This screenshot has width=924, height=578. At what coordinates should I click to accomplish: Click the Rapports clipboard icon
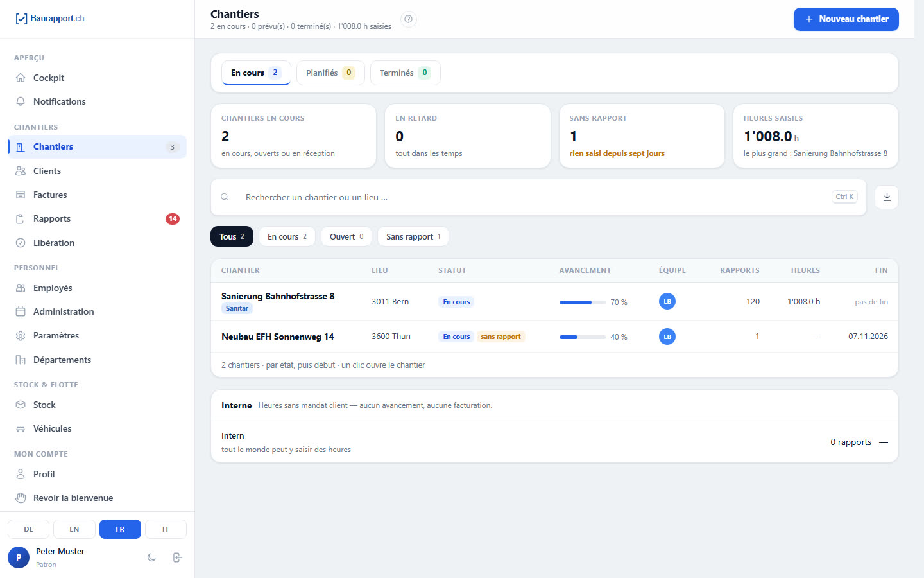[x=21, y=219]
